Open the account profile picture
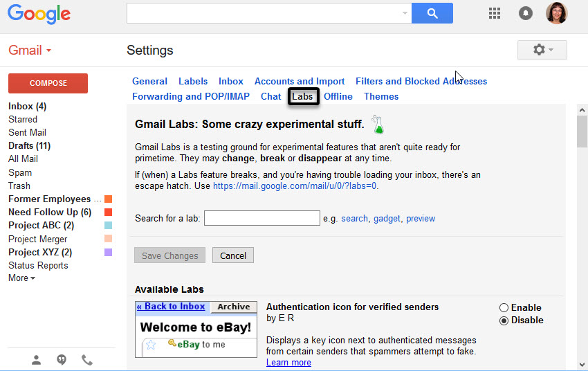The image size is (588, 371). pyautogui.click(x=557, y=13)
